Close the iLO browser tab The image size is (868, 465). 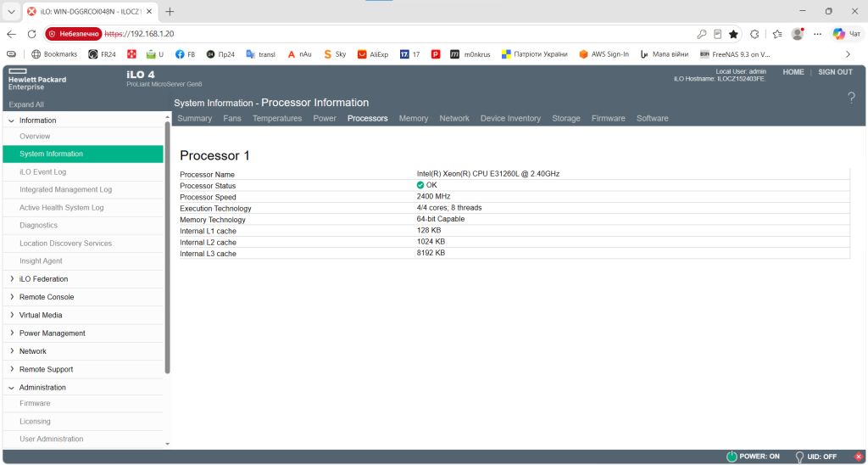(x=150, y=11)
